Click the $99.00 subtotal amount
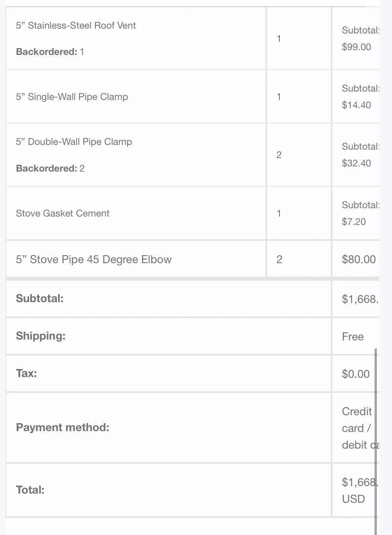The width and height of the screenshot is (392, 535). [356, 47]
